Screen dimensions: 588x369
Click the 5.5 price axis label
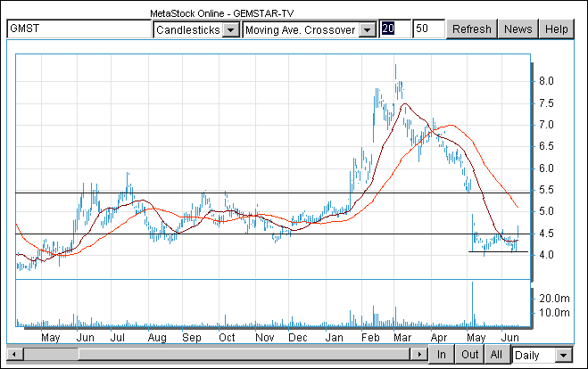(x=546, y=190)
